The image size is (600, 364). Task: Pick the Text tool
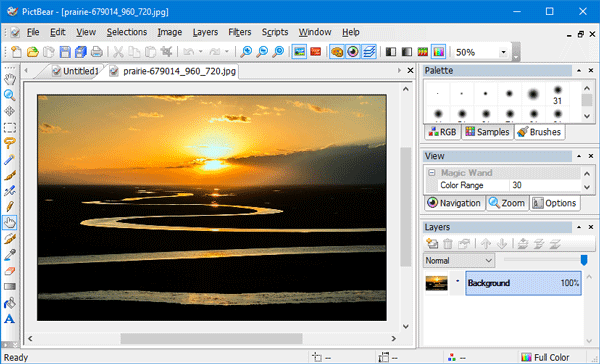10,318
